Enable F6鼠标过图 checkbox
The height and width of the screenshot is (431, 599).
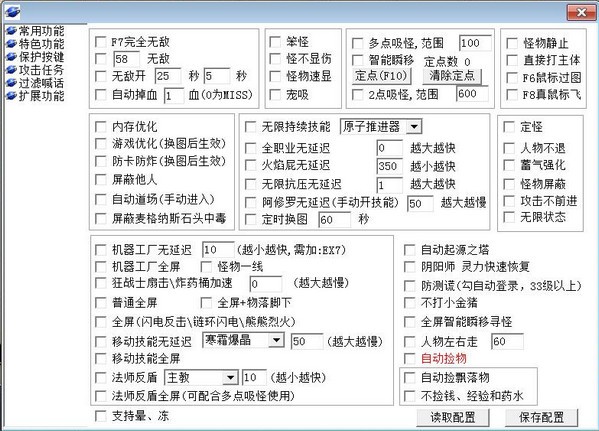point(512,78)
